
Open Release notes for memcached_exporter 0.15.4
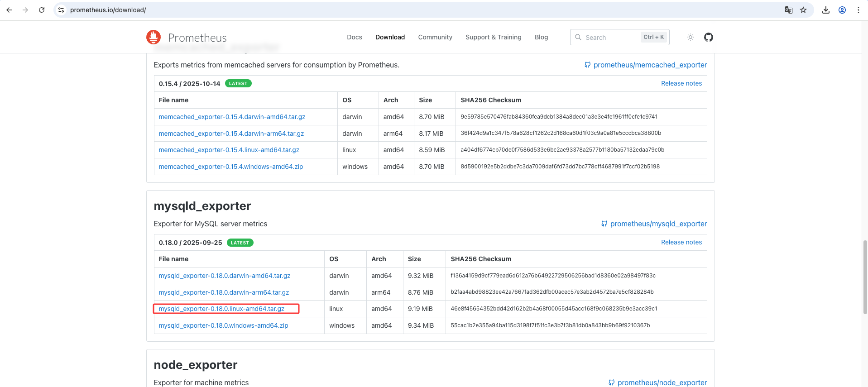(681, 83)
